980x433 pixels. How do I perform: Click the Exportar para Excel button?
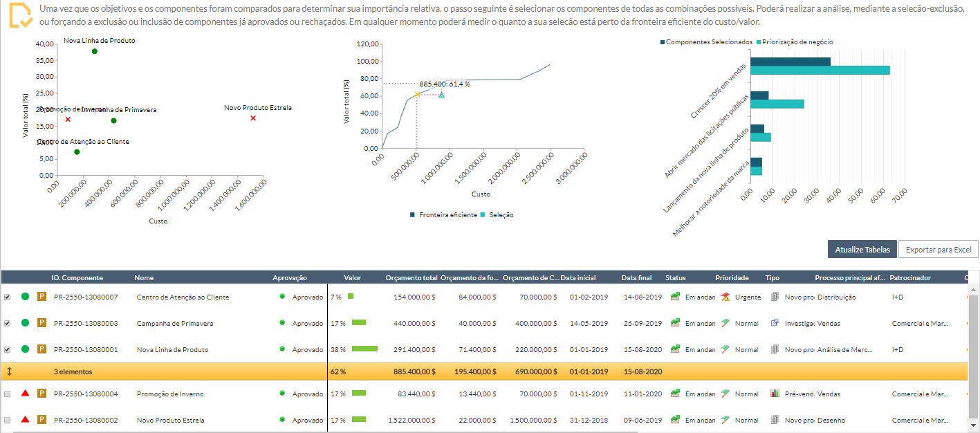[938, 250]
